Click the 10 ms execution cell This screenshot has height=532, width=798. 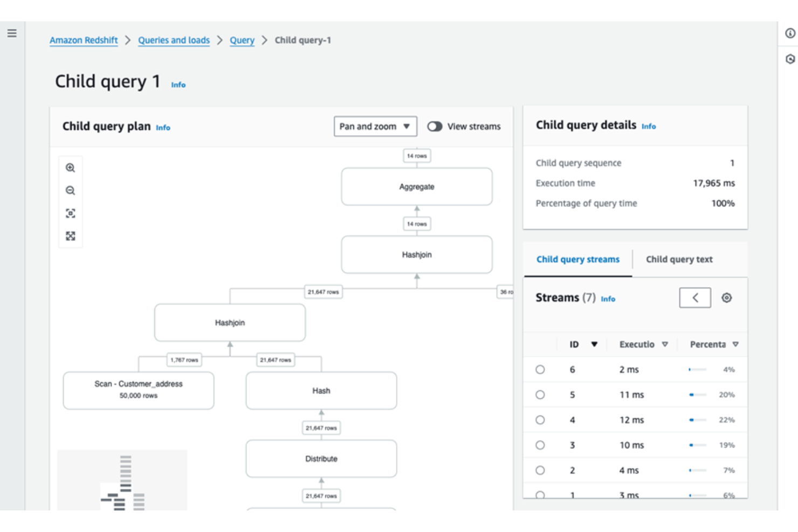(x=632, y=445)
